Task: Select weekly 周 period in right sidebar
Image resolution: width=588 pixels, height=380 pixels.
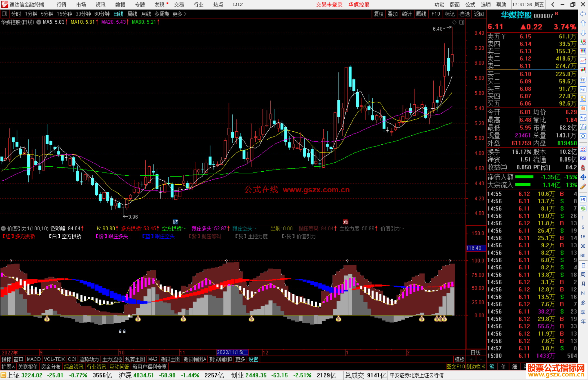Action: click(583, 274)
